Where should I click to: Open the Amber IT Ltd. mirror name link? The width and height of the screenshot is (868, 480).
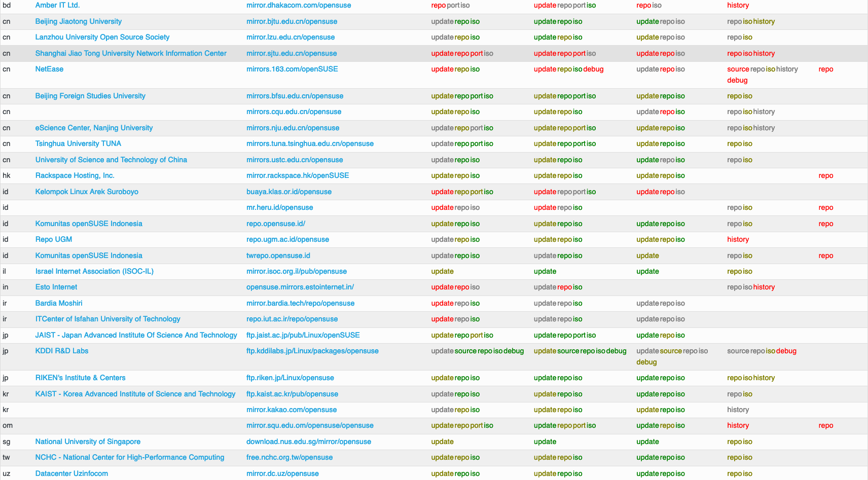[57, 6]
